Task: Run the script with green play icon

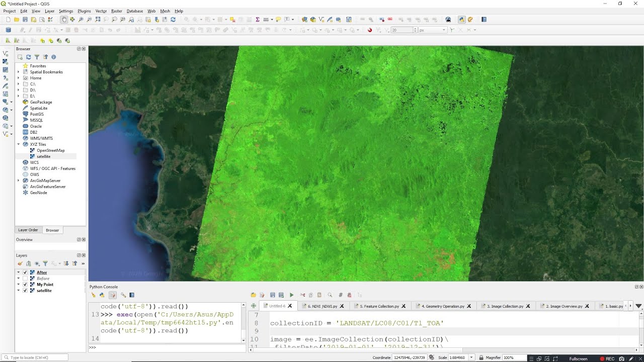Action: pyautogui.click(x=291, y=295)
